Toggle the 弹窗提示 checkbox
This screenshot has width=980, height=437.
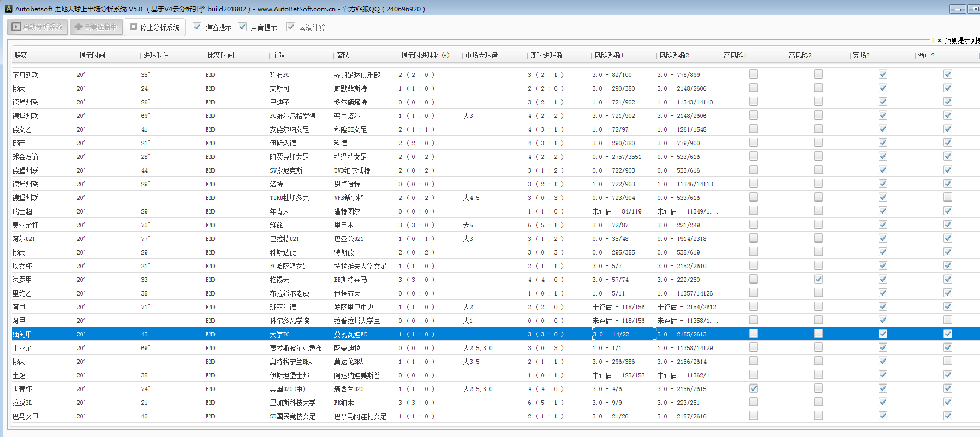point(198,27)
